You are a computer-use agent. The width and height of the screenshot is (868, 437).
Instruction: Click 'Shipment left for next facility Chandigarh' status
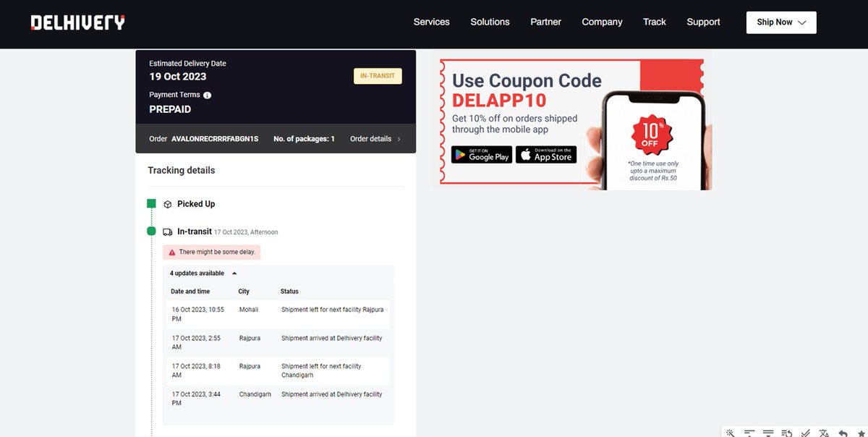(321, 370)
